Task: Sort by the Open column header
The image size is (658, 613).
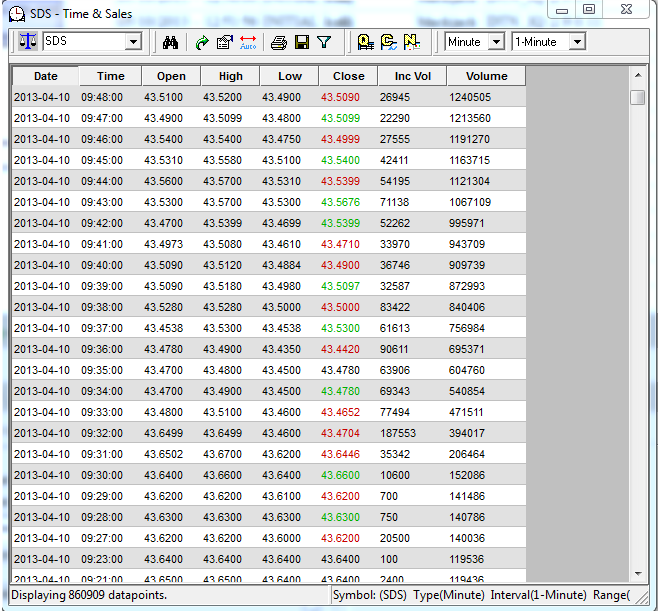Action: [x=171, y=76]
